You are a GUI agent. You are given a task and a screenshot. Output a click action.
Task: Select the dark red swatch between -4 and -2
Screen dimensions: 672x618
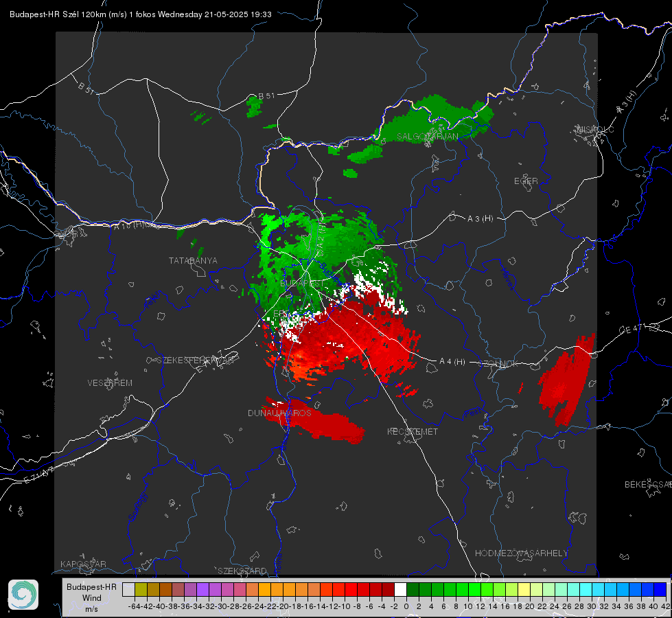tap(388, 589)
